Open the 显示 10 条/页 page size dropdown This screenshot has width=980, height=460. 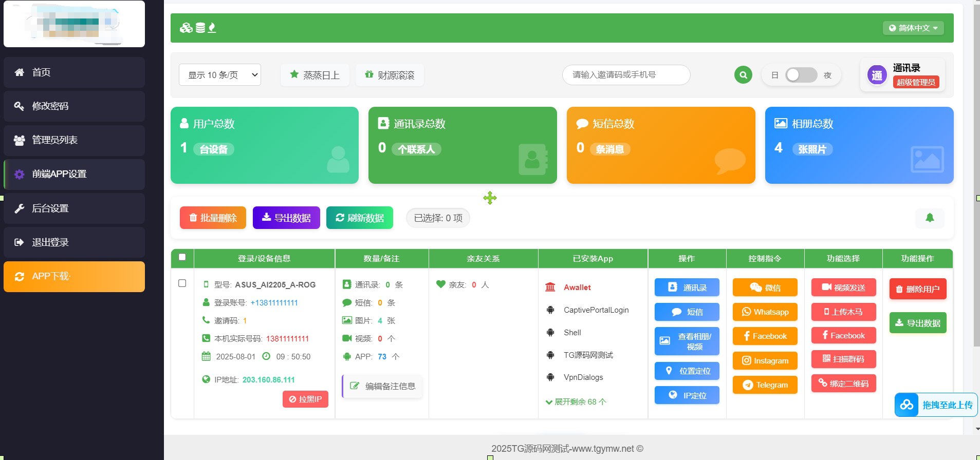pos(220,75)
